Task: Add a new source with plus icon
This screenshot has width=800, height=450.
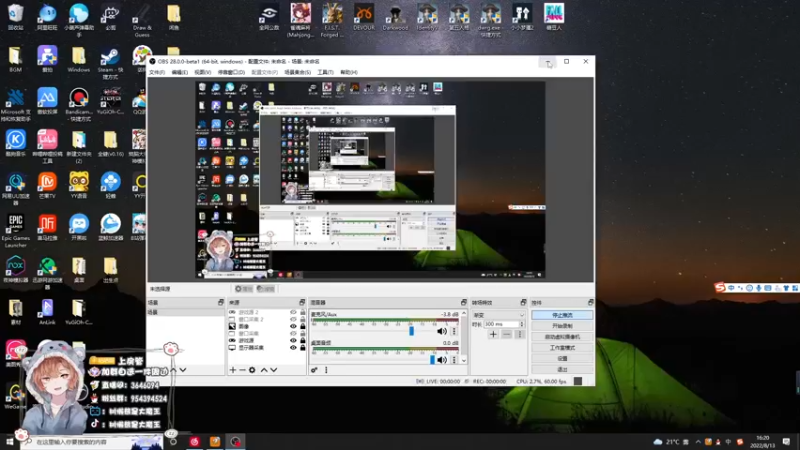Action: [x=233, y=370]
